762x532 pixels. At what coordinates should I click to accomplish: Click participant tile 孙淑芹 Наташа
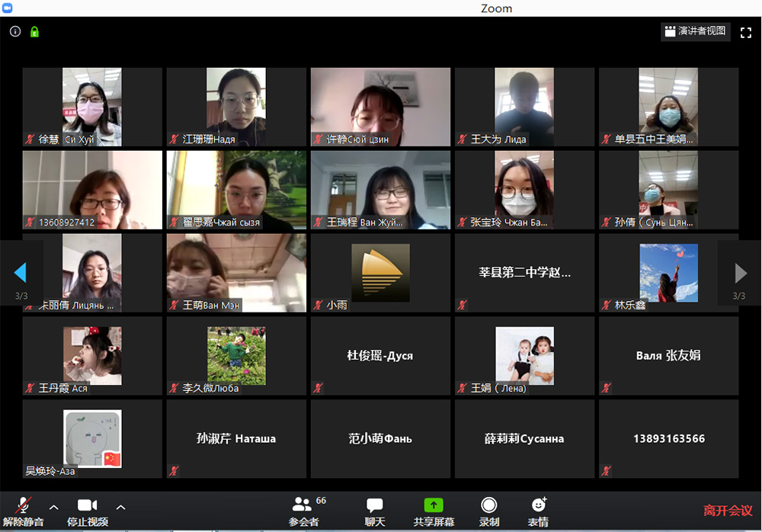tap(236, 438)
